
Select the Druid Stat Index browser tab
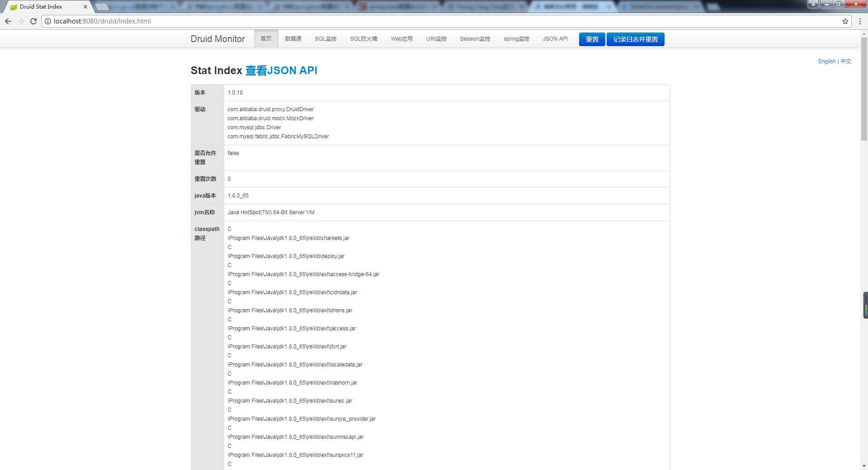[x=47, y=7]
